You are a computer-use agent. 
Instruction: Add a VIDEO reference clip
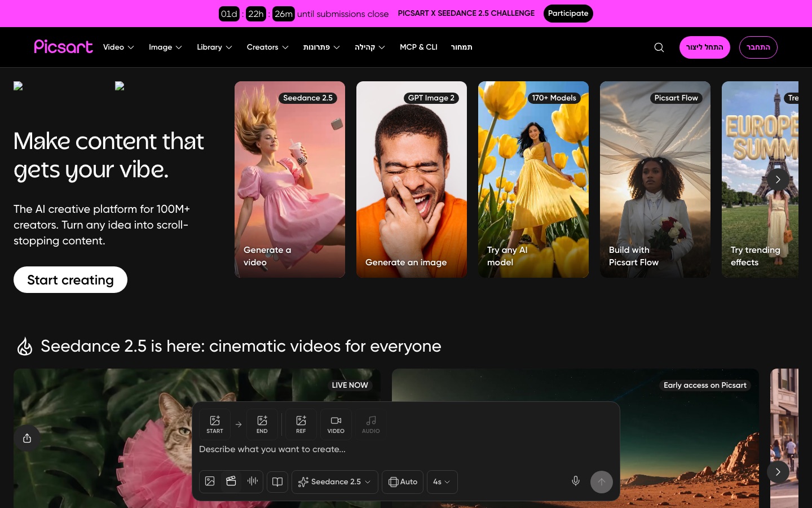[336, 424]
